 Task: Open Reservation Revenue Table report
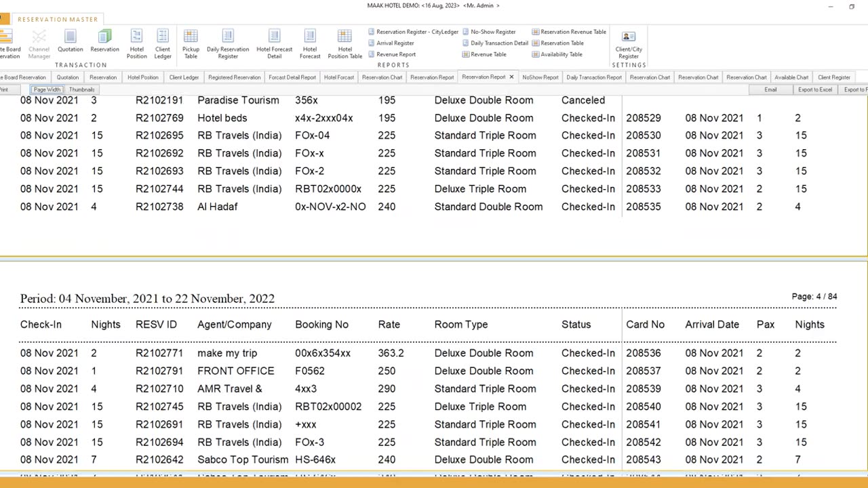pyautogui.click(x=569, y=32)
